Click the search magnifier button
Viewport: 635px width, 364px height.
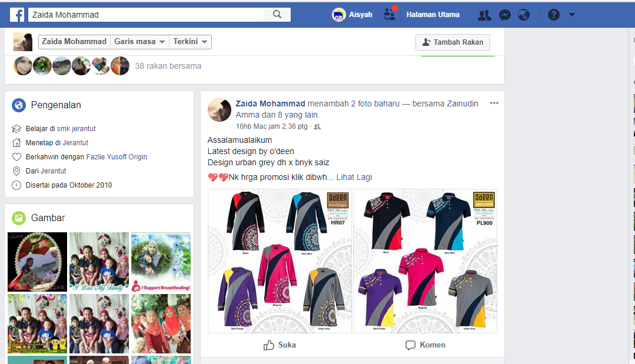pos(277,15)
